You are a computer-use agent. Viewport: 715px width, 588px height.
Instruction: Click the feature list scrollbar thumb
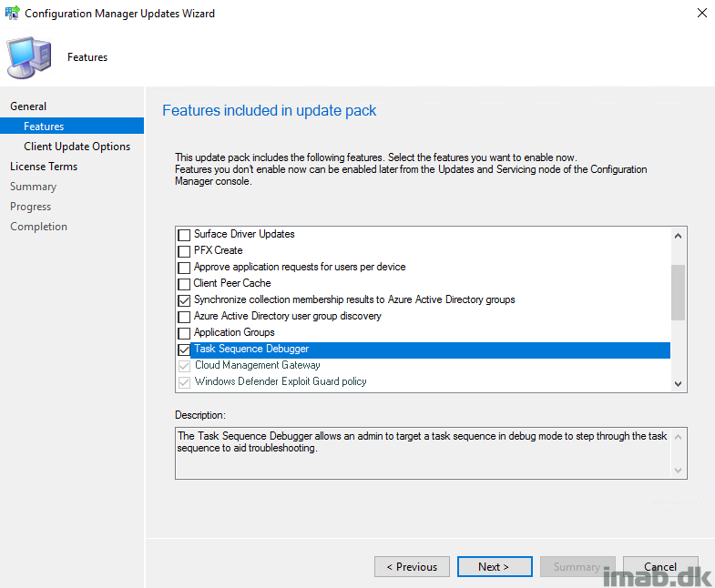678,291
